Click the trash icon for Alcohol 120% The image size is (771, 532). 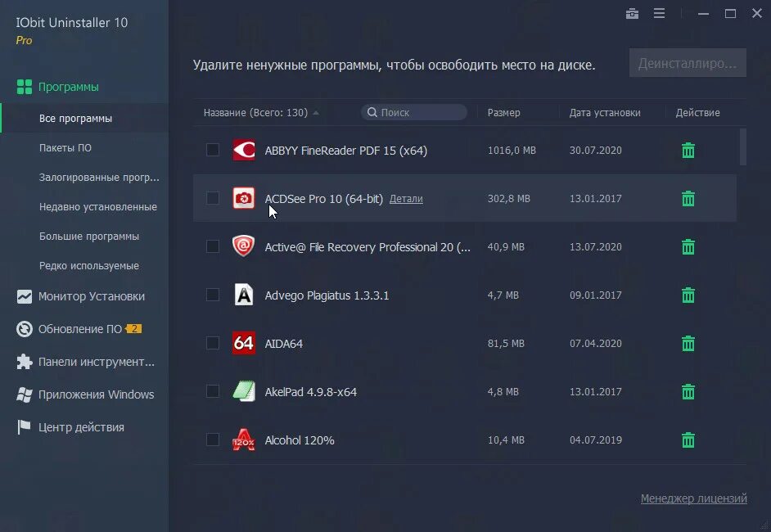(688, 440)
